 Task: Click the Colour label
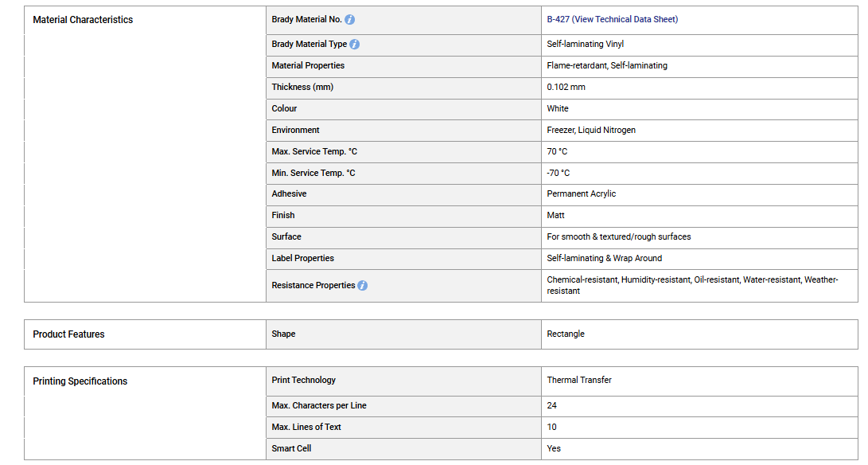point(284,108)
